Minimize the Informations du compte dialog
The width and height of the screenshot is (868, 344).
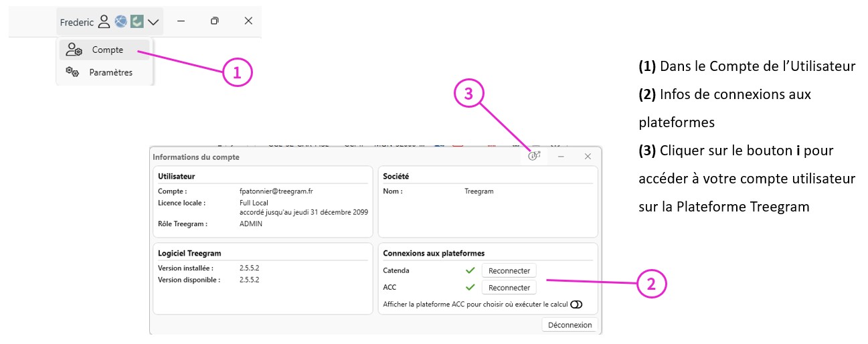coord(561,156)
